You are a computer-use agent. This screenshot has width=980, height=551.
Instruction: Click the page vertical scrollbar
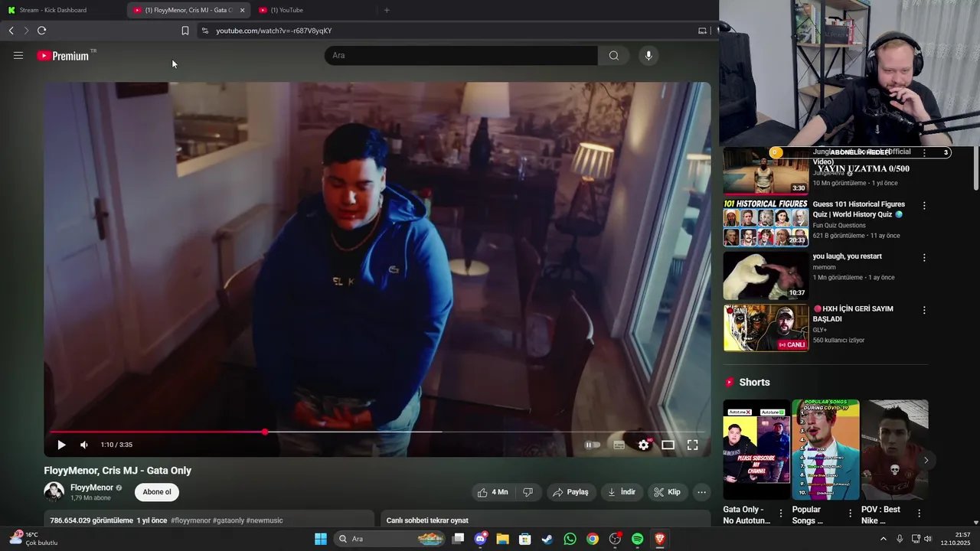pos(976,168)
